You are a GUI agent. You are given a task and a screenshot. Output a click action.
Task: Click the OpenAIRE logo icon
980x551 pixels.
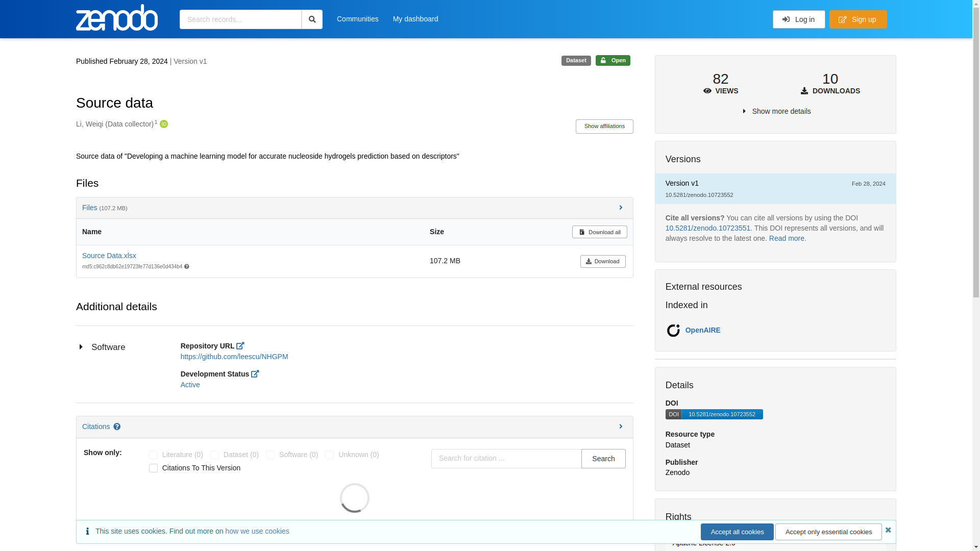click(673, 330)
